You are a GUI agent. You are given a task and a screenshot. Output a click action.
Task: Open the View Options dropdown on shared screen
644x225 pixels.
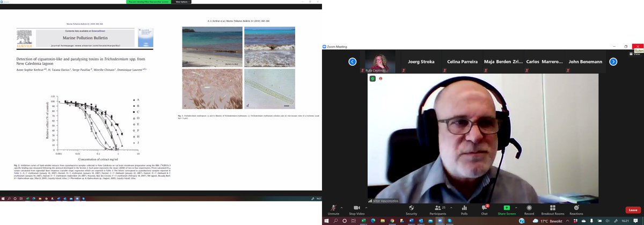[x=182, y=2]
